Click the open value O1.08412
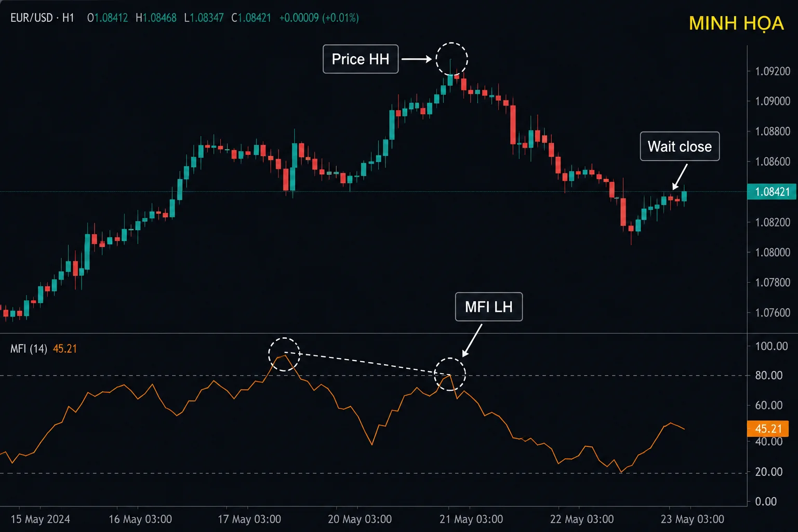Viewport: 798px width, 532px height. coord(108,18)
